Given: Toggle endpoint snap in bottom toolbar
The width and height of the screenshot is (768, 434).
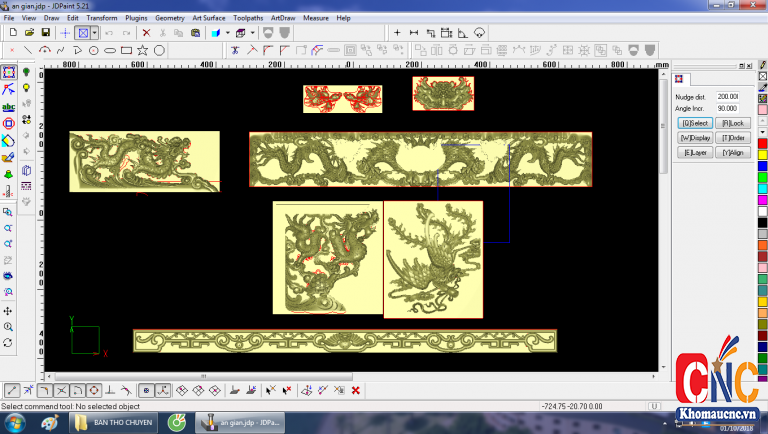Looking at the screenshot, I should [x=11, y=390].
